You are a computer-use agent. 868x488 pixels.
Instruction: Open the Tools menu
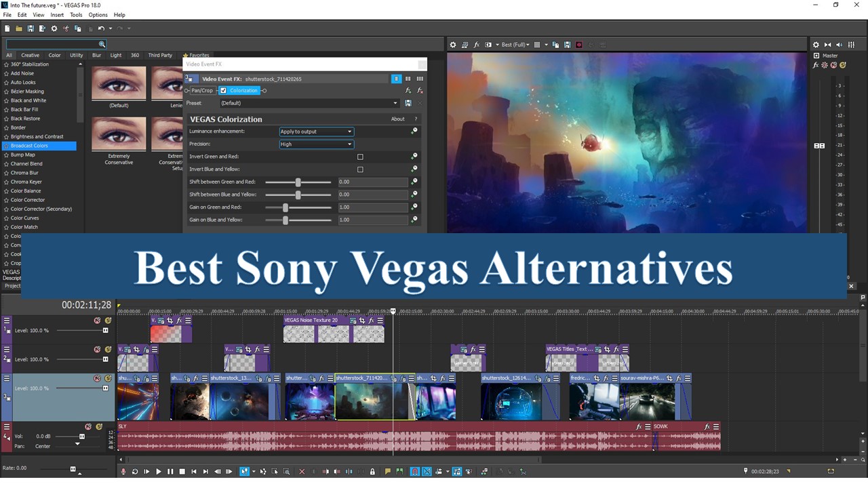(x=76, y=14)
